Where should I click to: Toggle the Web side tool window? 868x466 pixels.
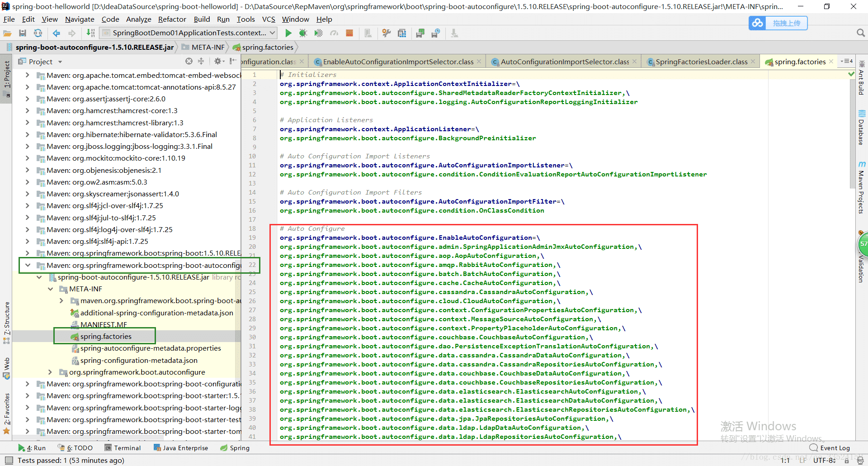pyautogui.click(x=6, y=368)
